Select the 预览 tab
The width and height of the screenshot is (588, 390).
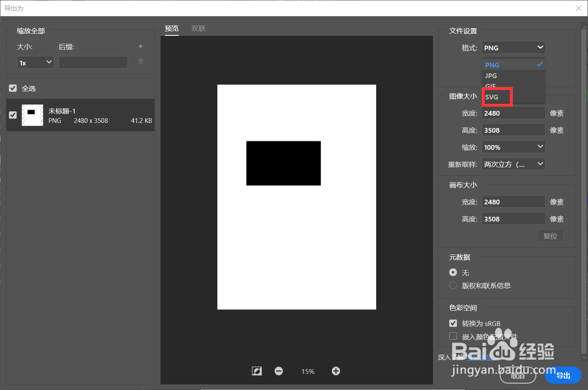point(172,28)
